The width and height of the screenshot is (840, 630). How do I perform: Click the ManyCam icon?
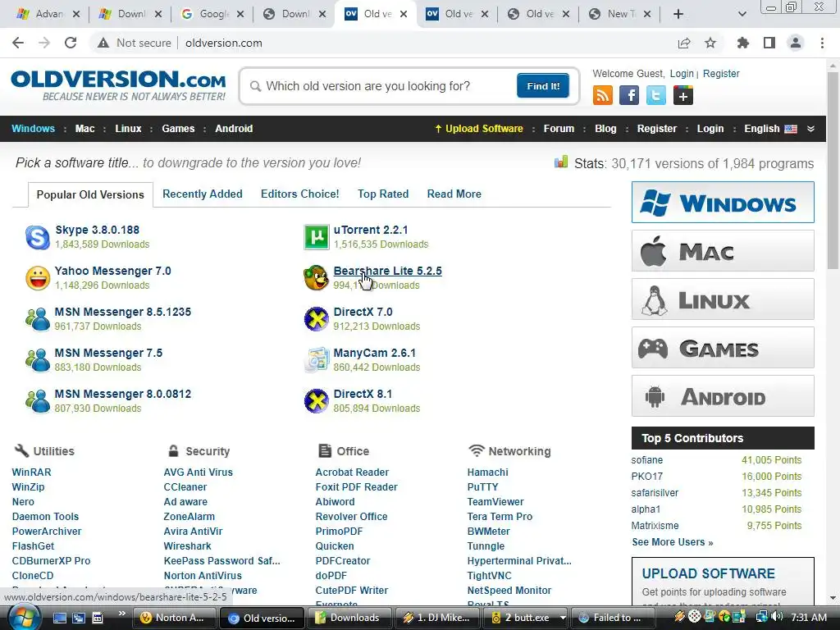316,360
